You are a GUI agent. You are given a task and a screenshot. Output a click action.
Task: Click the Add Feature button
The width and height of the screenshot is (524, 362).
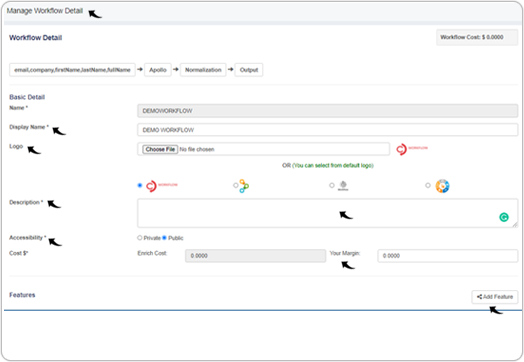[x=495, y=297]
